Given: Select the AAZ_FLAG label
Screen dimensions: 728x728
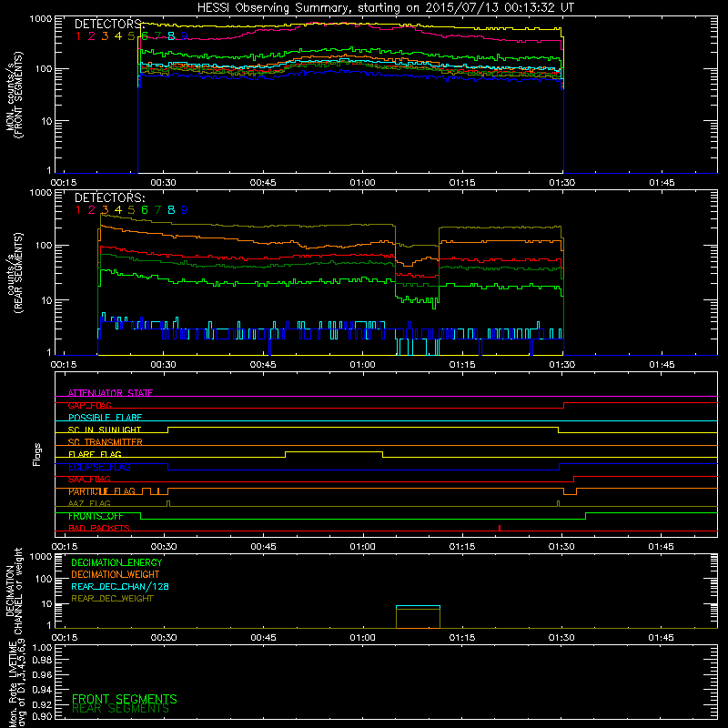Looking at the screenshot, I should (x=89, y=504).
